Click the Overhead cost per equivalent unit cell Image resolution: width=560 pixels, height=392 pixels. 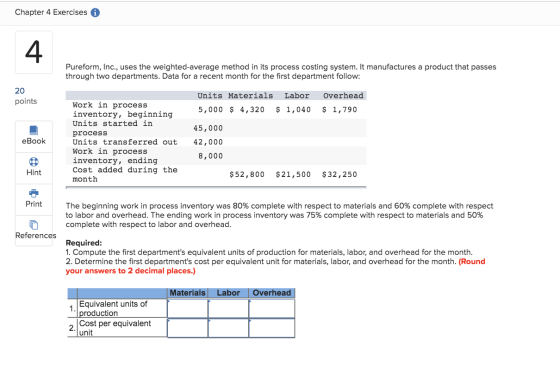272,328
